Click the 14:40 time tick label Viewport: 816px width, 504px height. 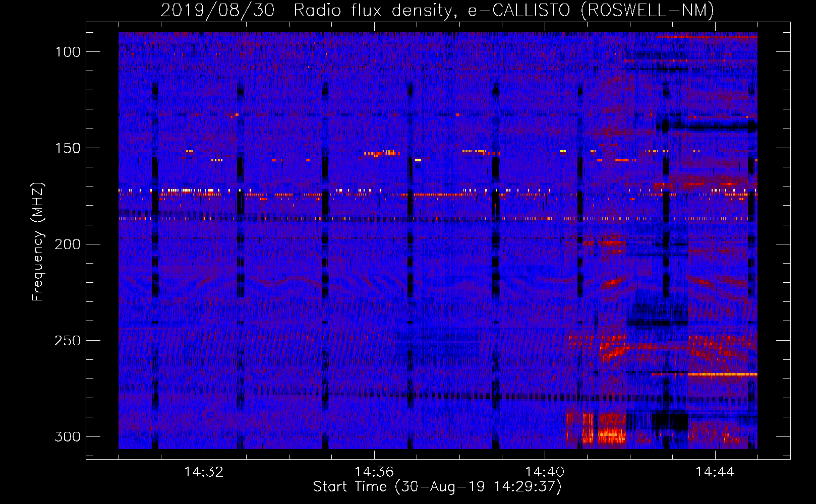545,472
